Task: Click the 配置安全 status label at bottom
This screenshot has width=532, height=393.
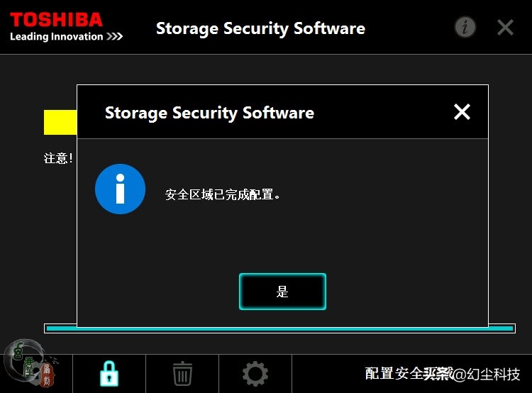Action: pyautogui.click(x=394, y=373)
